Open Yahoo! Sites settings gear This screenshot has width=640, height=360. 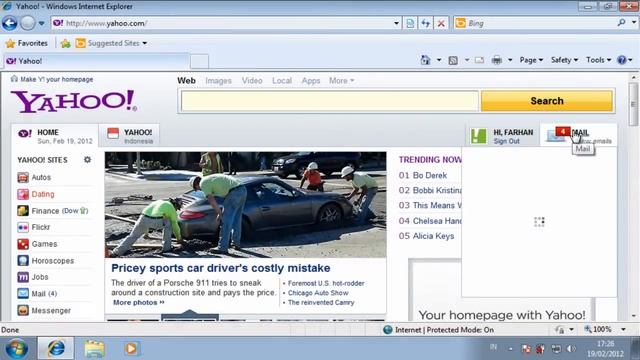click(87, 160)
